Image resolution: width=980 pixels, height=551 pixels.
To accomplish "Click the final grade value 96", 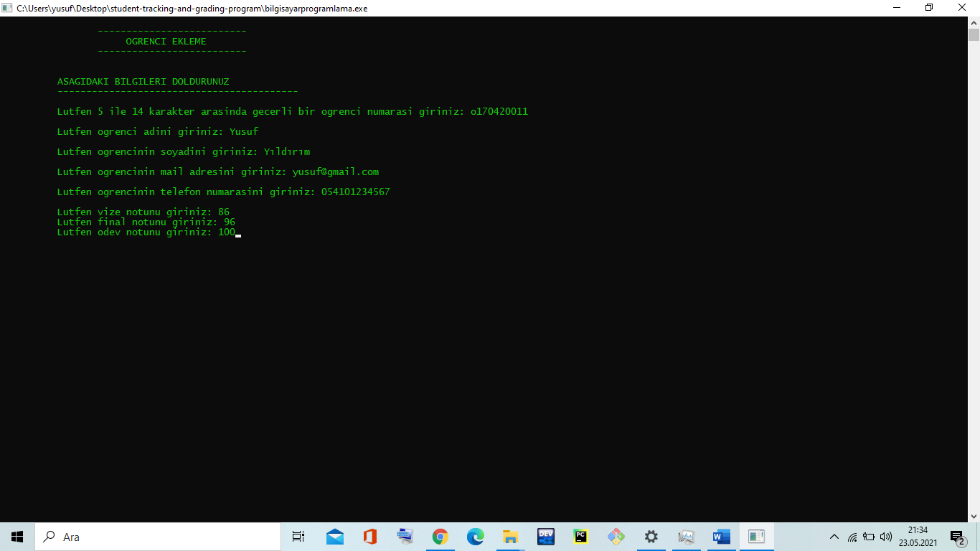I will (230, 222).
